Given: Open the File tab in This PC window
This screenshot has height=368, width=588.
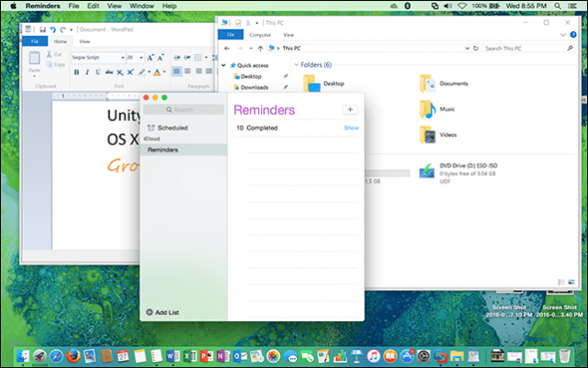Looking at the screenshot, I should [x=231, y=35].
